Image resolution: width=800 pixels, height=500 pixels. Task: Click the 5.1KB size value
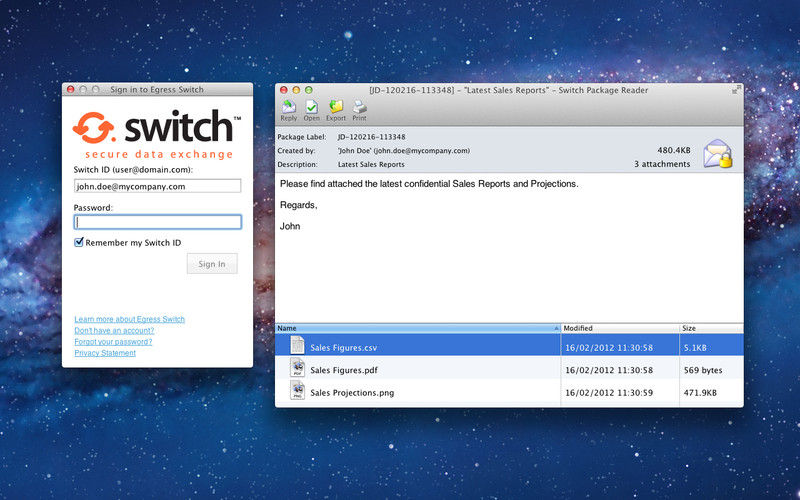[695, 348]
